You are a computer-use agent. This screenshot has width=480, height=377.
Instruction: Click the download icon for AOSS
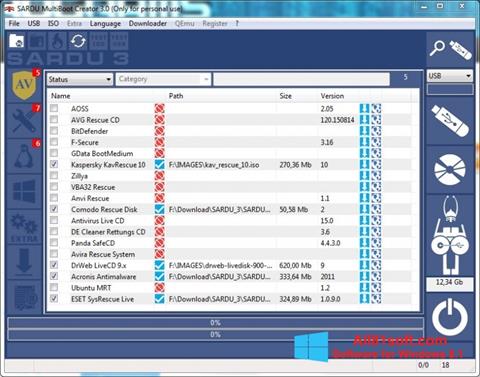(x=364, y=108)
